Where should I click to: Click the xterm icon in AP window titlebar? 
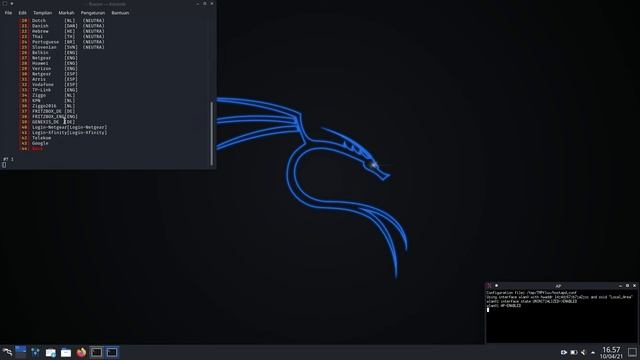489,286
